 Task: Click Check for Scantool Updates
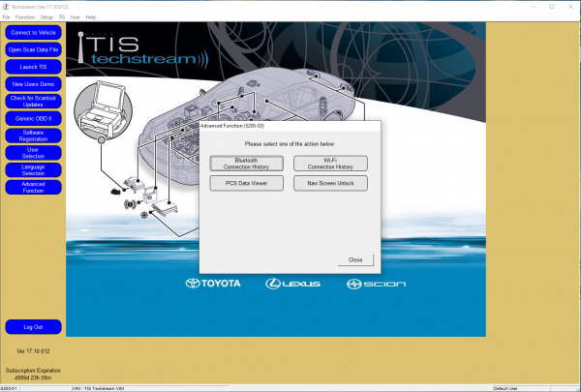click(33, 102)
